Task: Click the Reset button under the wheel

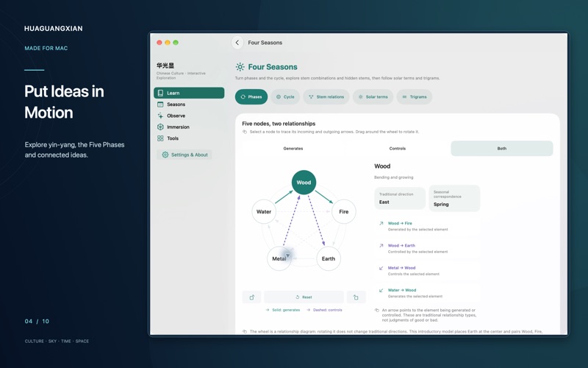Action: [x=304, y=297]
